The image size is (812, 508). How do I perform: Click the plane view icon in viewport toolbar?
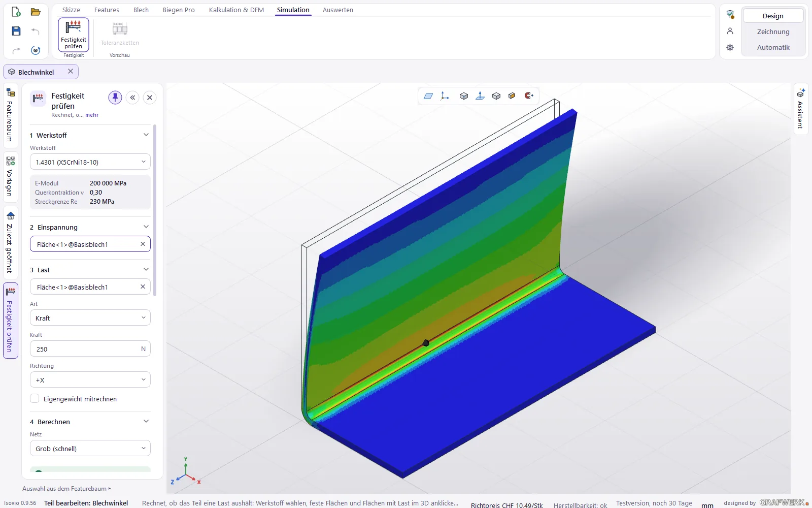tap(428, 96)
